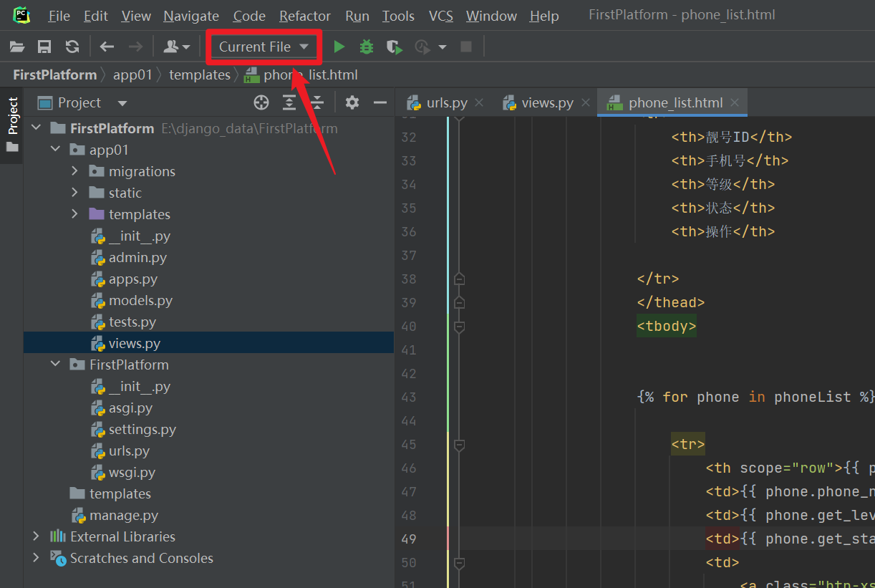Collapse all in Project panel
The height and width of the screenshot is (588, 875).
tap(317, 103)
